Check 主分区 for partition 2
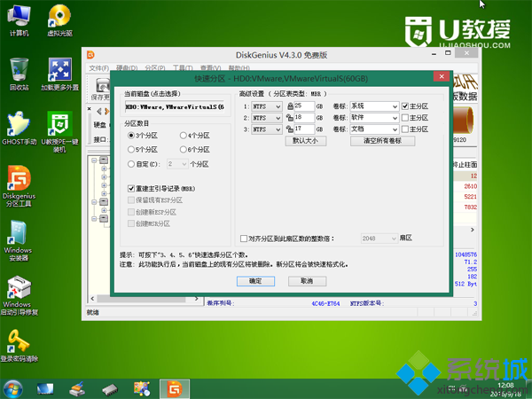The height and width of the screenshot is (399, 532). coord(405,118)
